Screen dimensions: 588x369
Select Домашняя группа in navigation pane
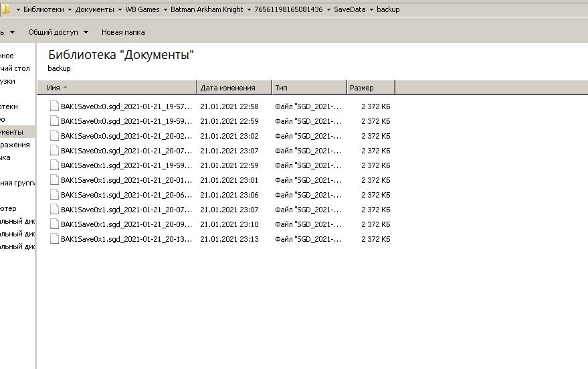click(x=17, y=183)
